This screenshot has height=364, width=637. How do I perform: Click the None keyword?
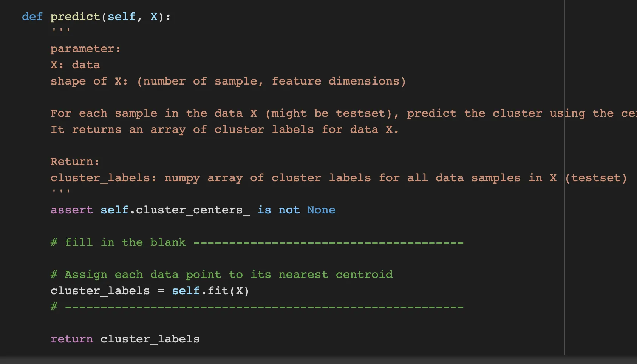(321, 210)
